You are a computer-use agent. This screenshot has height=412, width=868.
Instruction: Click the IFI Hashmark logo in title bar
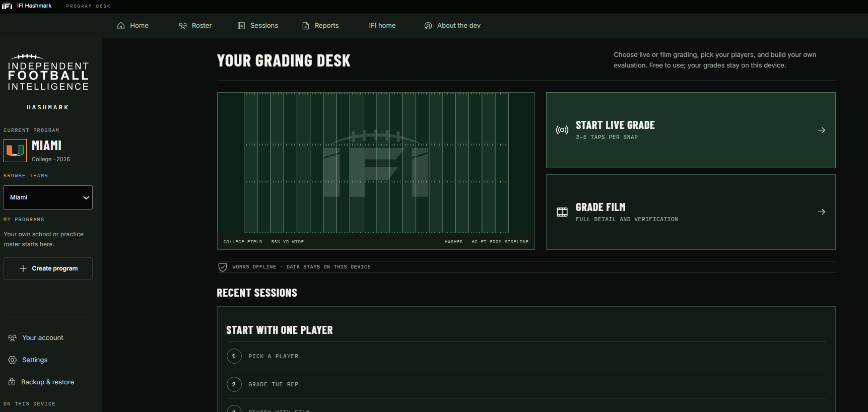click(x=7, y=6)
